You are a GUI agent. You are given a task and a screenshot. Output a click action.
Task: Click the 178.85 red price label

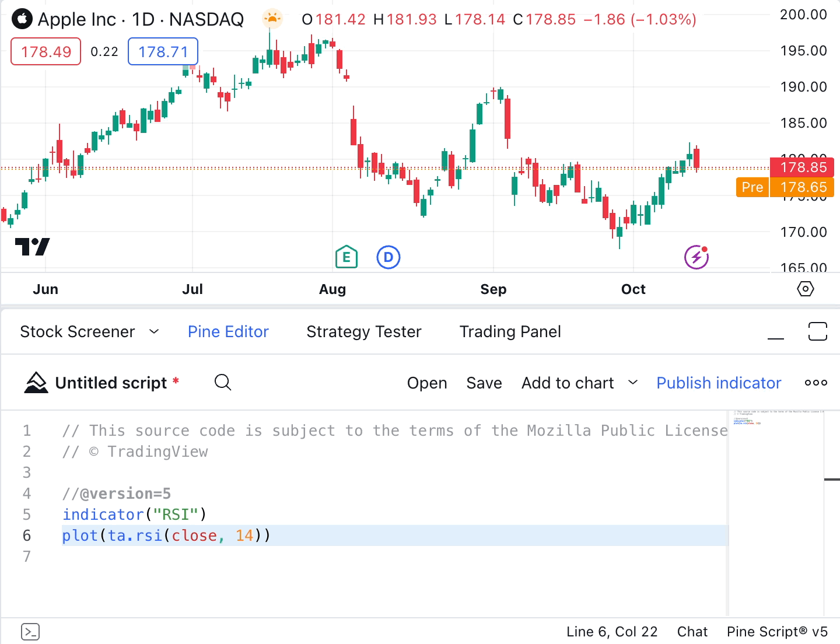pyautogui.click(x=802, y=167)
